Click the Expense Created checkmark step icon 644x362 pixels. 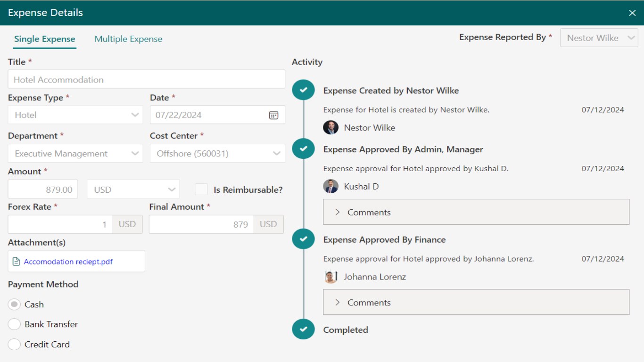tap(303, 90)
